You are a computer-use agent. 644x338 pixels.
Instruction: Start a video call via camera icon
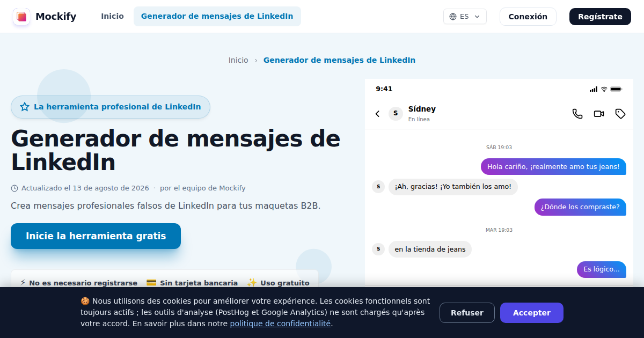(599, 114)
